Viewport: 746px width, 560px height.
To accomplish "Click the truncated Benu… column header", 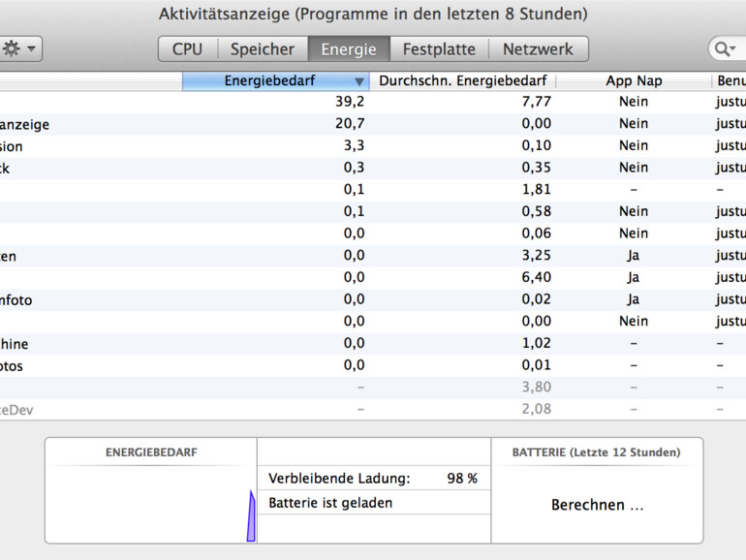I will coord(730,81).
